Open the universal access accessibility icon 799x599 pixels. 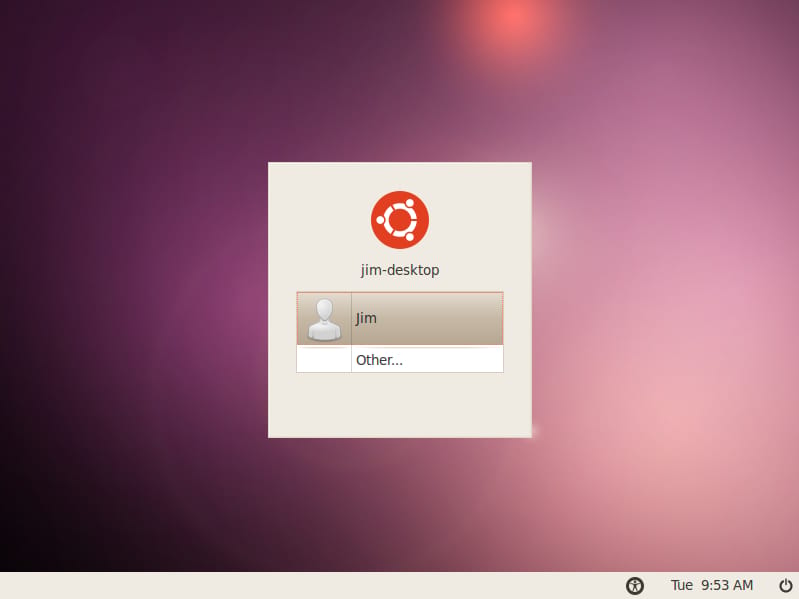[x=634, y=586]
